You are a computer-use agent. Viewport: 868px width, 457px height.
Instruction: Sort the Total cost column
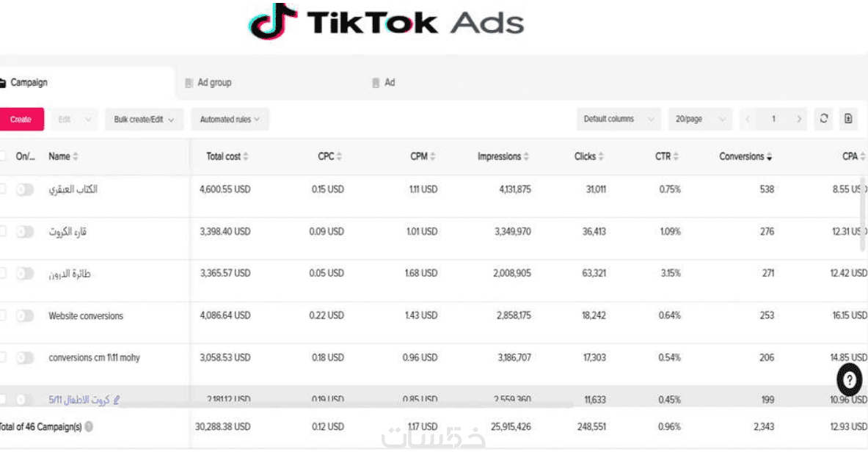pos(246,157)
